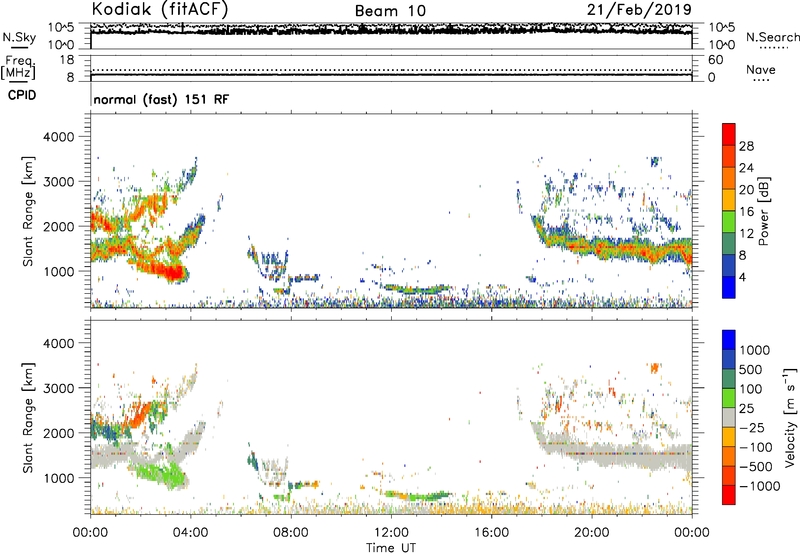
Task: Click the 16:00 time tick label
Action: click(x=491, y=533)
